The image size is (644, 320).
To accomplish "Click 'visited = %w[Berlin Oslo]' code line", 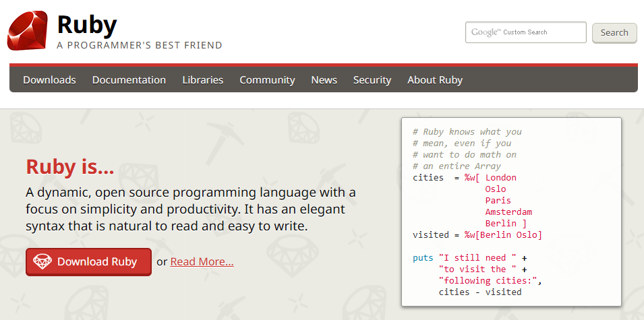I will [477, 235].
